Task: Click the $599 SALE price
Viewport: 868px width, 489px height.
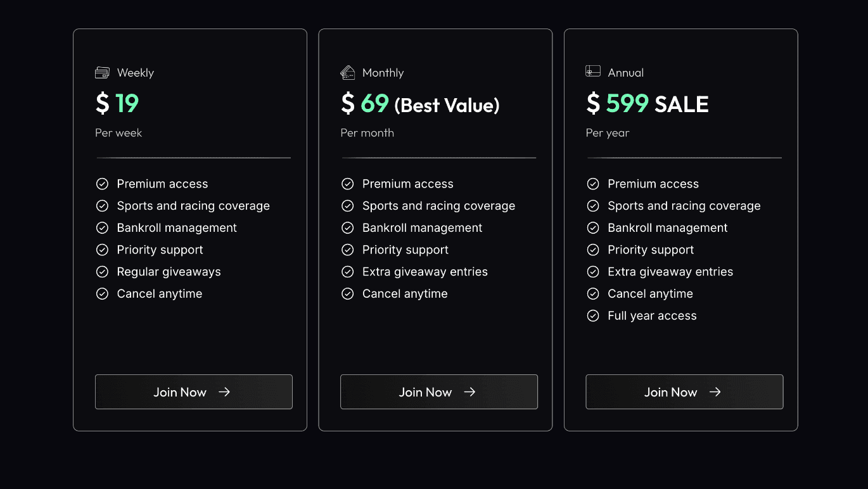Action: tap(647, 104)
